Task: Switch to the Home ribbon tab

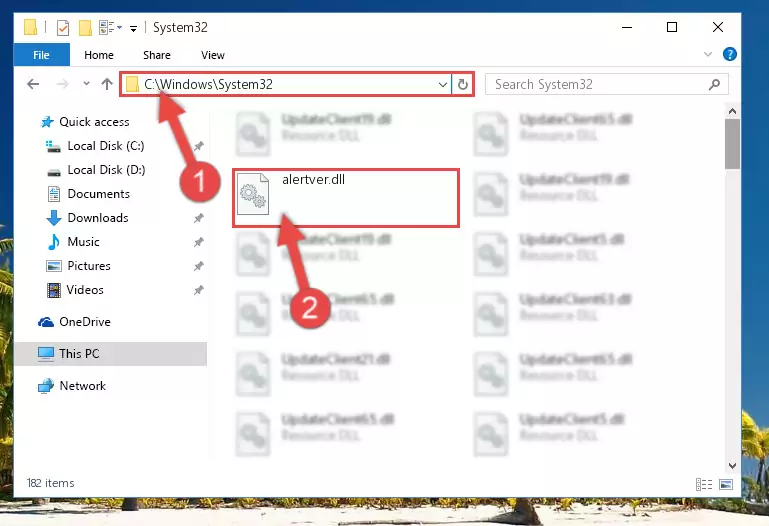Action: 99,55
